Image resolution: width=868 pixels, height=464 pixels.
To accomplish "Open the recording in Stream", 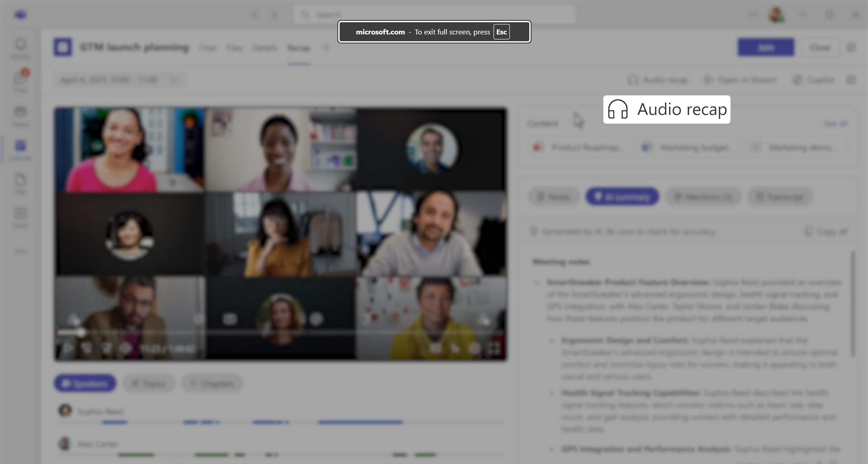I will [x=740, y=80].
